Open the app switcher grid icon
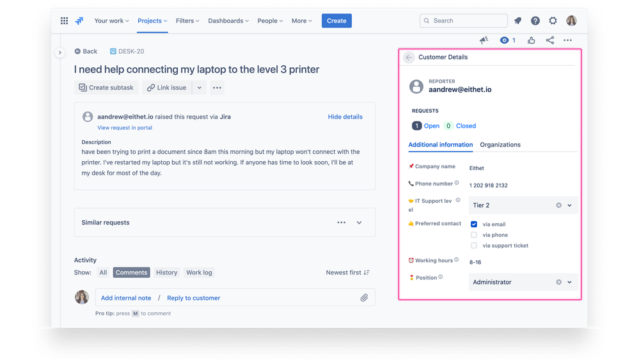639x364 pixels. 64,20
